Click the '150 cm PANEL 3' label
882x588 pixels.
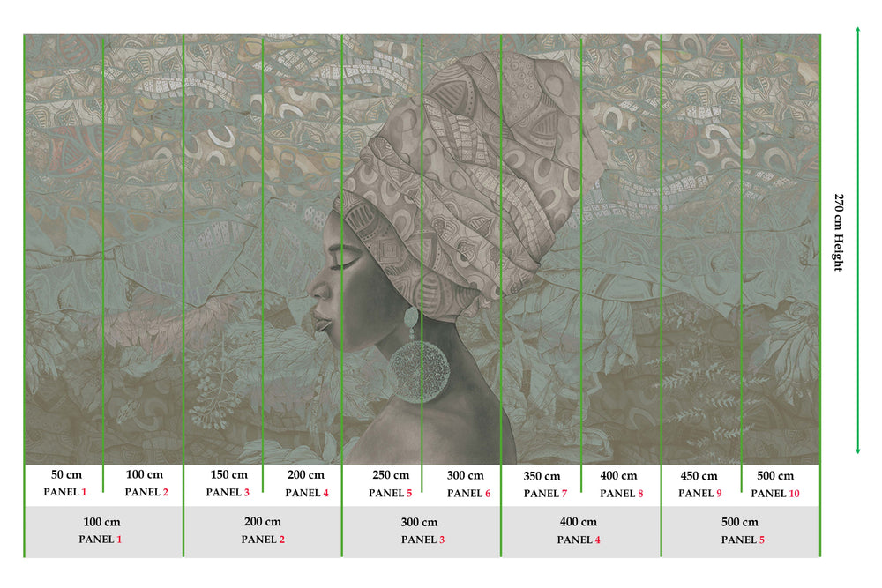[228, 483]
